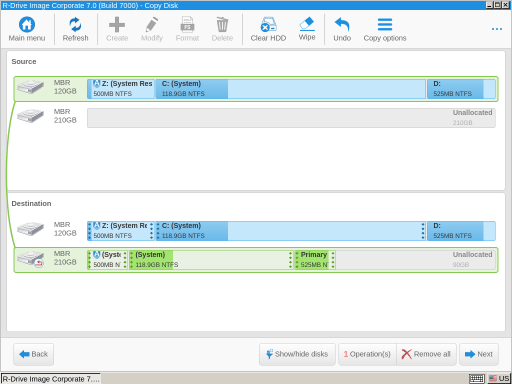Select the Wipe eraser tool
512x384 pixels.
click(307, 29)
